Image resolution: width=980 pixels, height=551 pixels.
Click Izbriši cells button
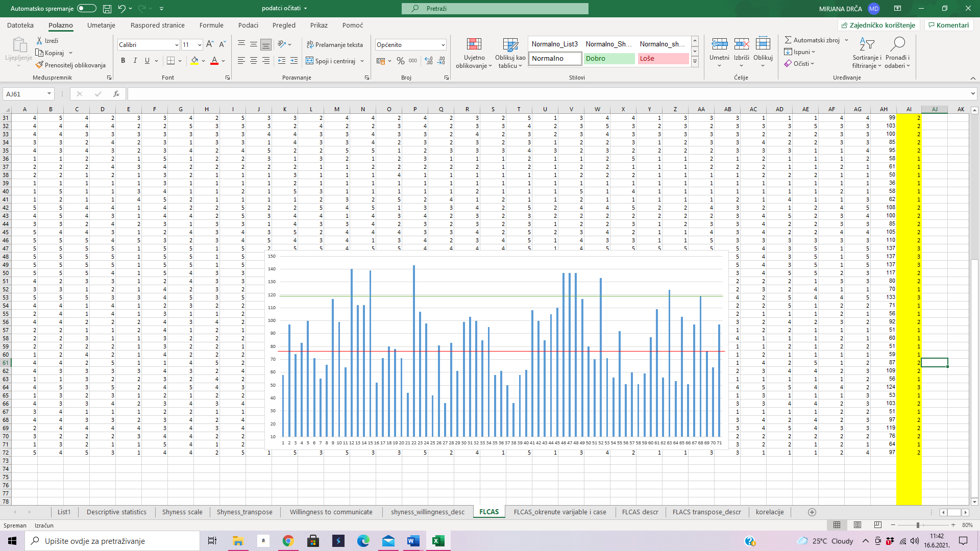pos(742,52)
